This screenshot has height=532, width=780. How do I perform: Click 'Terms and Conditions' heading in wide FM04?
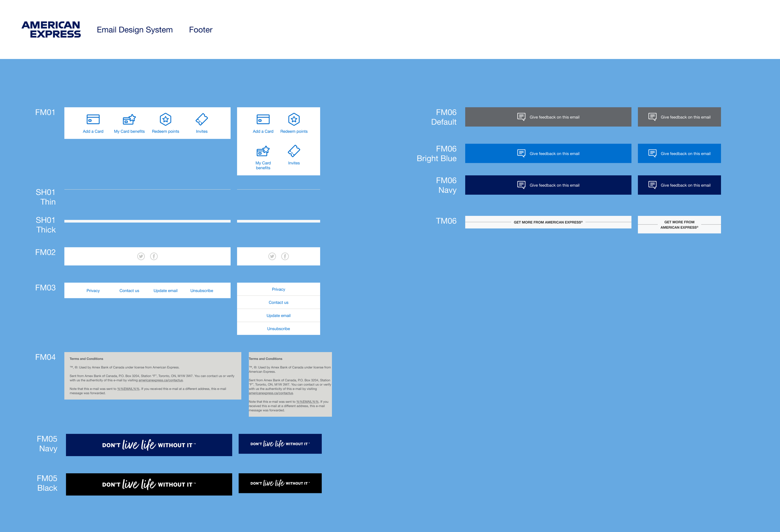pyautogui.click(x=86, y=359)
